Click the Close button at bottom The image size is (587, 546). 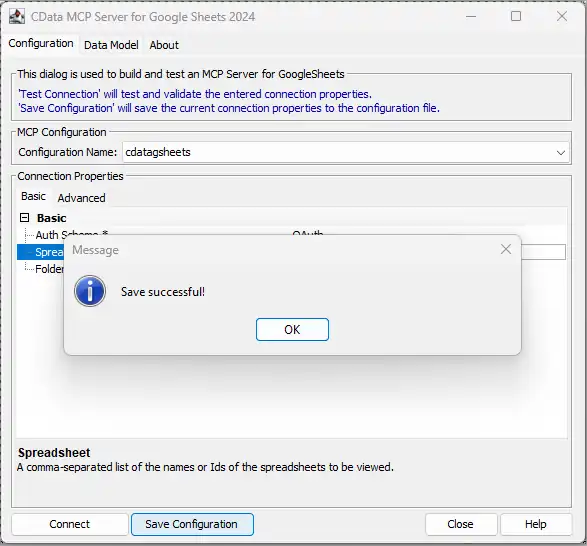click(x=461, y=524)
